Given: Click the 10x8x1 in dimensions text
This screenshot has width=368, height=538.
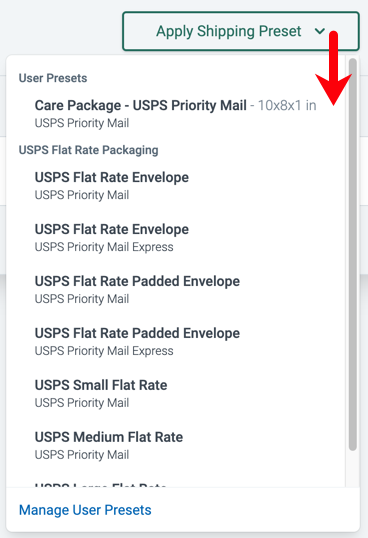Looking at the screenshot, I should pyautogui.click(x=287, y=105).
